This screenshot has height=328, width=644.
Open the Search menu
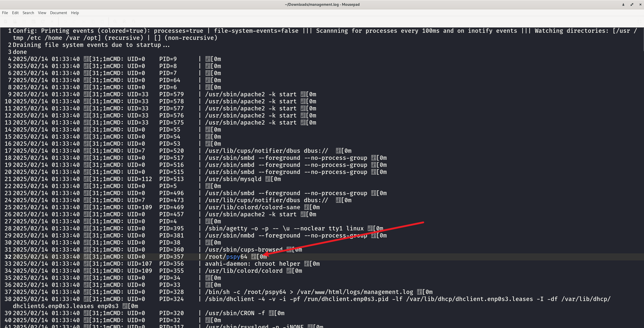(x=28, y=13)
